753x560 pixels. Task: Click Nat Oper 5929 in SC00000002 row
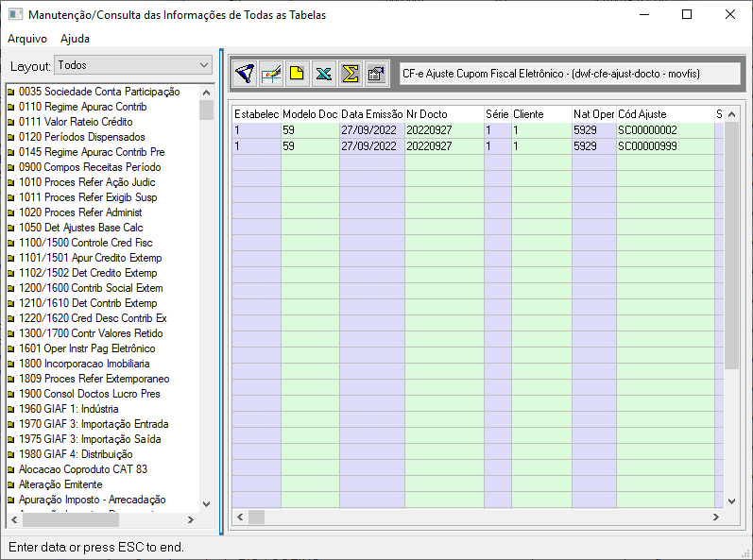[593, 130]
